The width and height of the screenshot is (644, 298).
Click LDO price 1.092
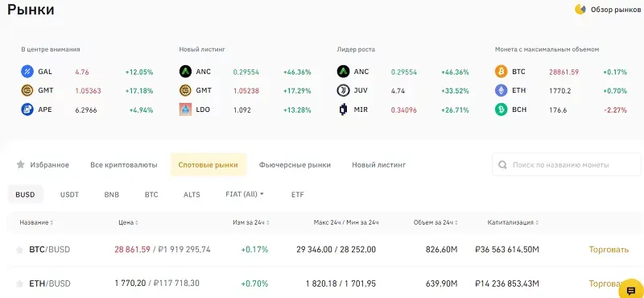242,110
